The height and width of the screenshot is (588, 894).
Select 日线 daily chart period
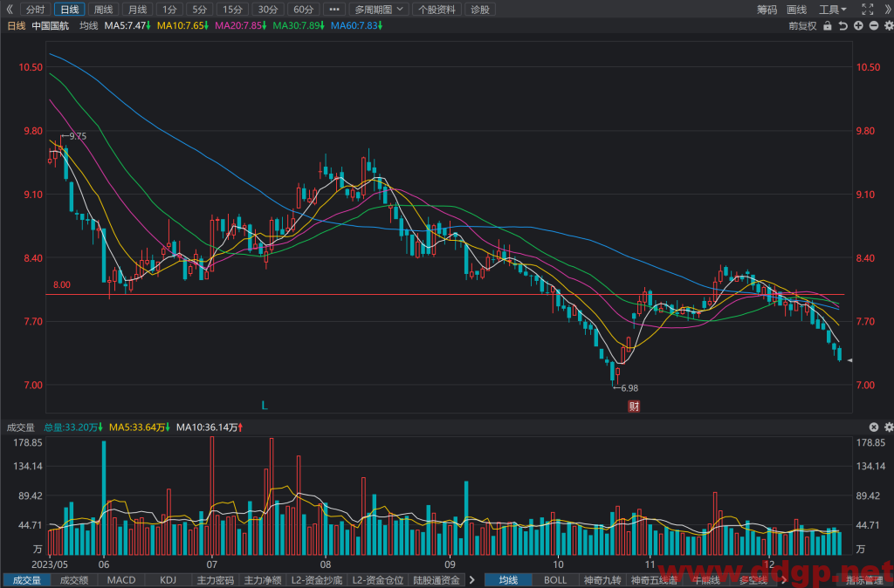click(69, 9)
